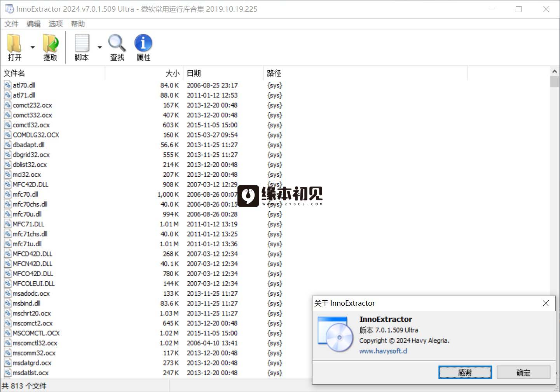Image resolution: width=560 pixels, height=392 pixels.
Task: Click the mscomm32.ocx file name
Action: tap(34, 353)
